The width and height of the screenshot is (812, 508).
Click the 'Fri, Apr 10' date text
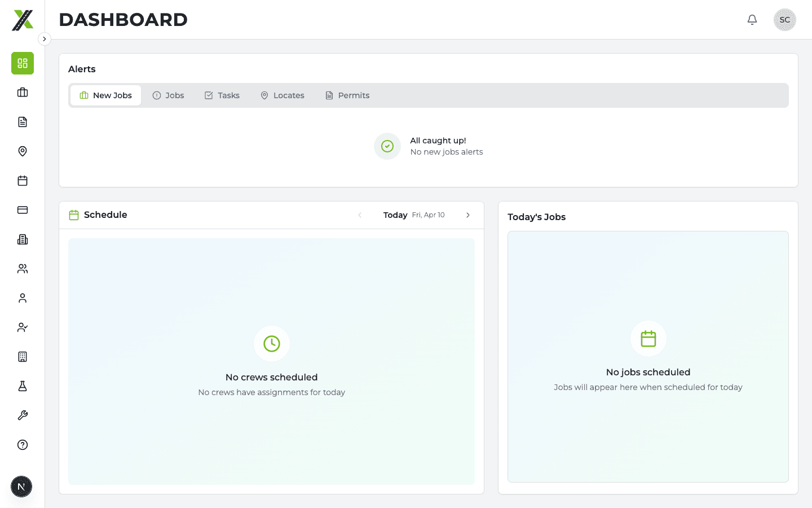click(x=429, y=215)
